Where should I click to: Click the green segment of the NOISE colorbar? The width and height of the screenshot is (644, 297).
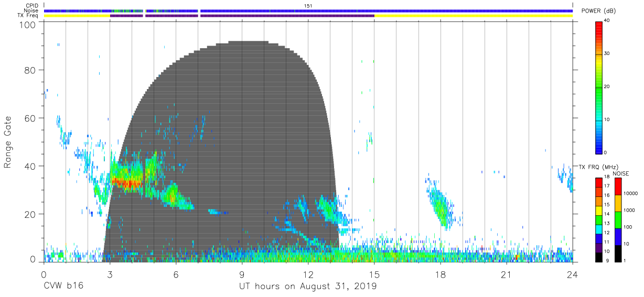pos(618,219)
